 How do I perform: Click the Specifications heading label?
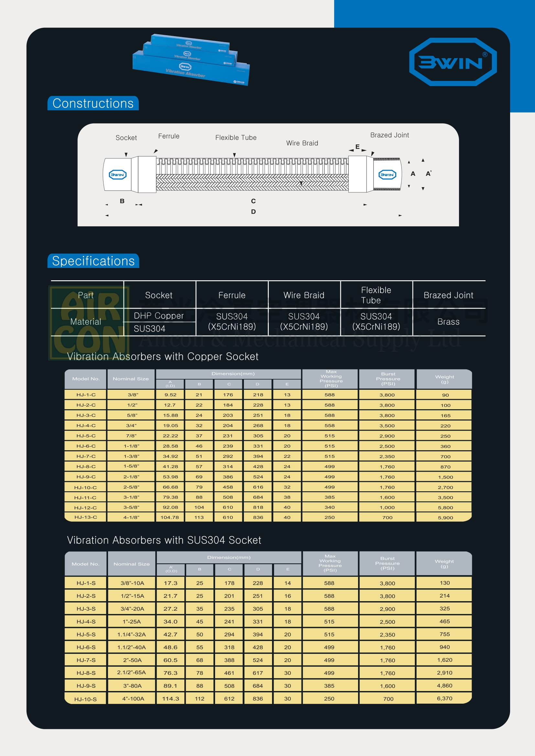point(93,261)
